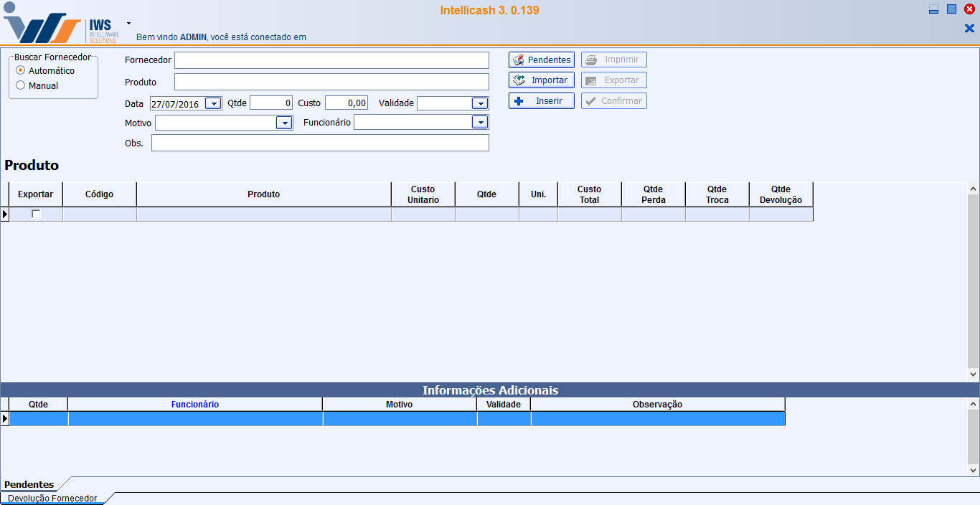Click into the Produto input field
The height and width of the screenshot is (505, 980).
(x=331, y=82)
